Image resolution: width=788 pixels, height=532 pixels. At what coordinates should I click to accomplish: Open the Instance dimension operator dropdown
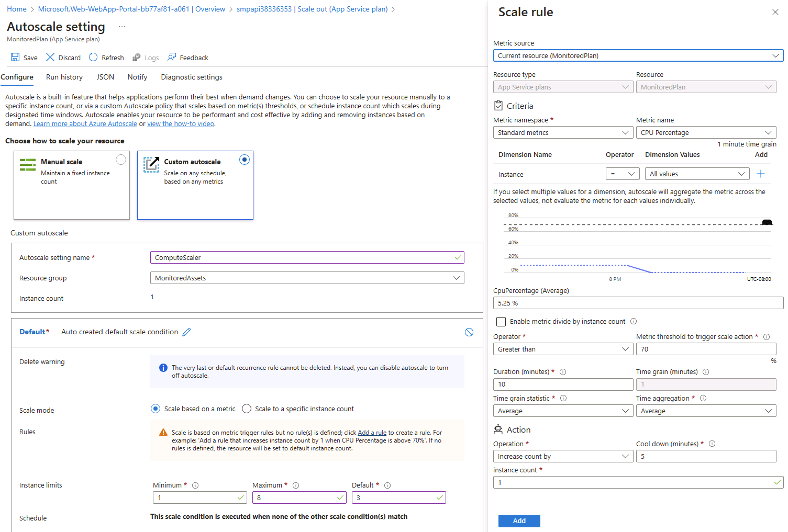623,174
